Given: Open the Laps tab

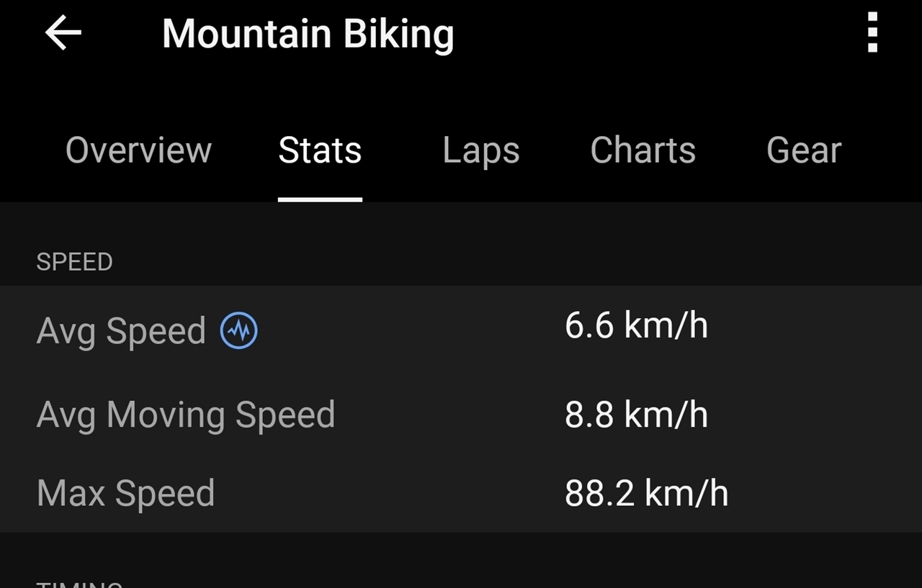Looking at the screenshot, I should point(481,150).
